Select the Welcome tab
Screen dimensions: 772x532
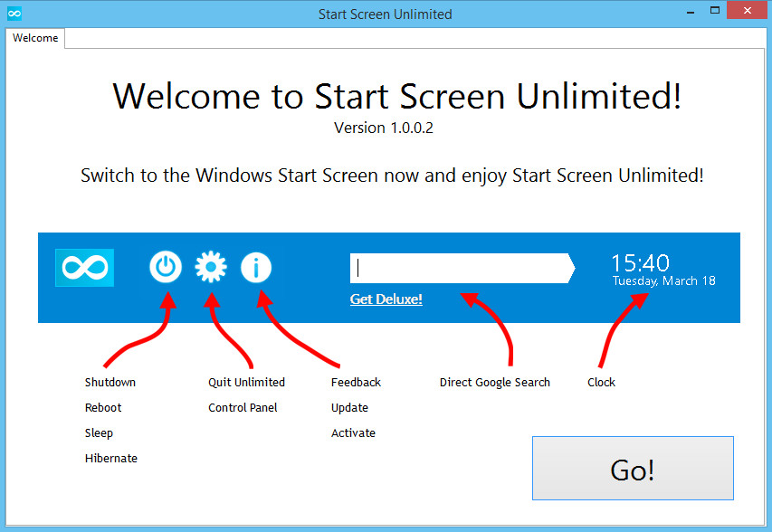(x=35, y=38)
